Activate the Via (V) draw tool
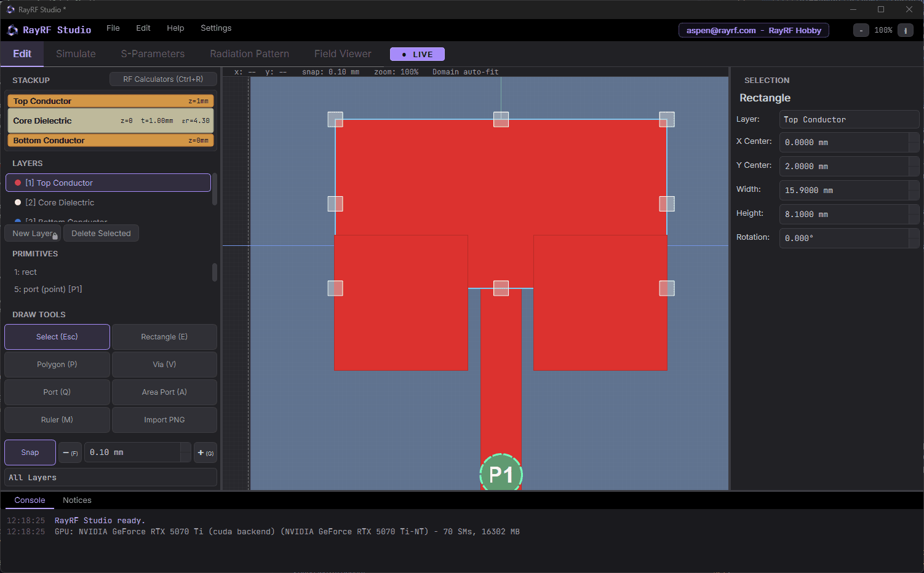 [x=164, y=365]
